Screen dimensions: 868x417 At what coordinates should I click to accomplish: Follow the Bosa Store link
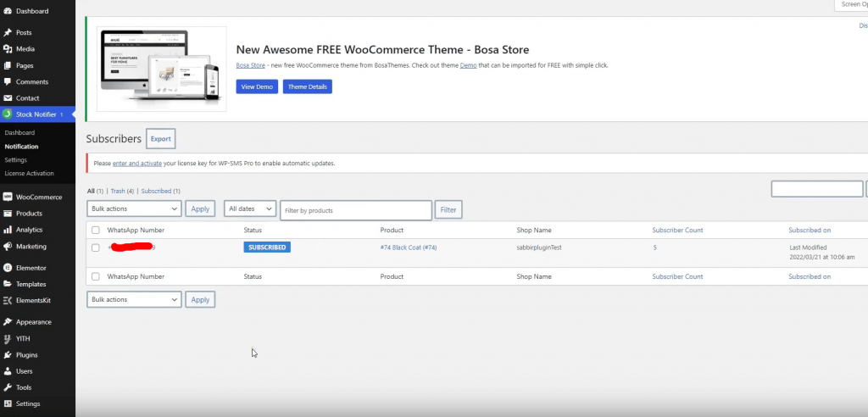point(250,65)
